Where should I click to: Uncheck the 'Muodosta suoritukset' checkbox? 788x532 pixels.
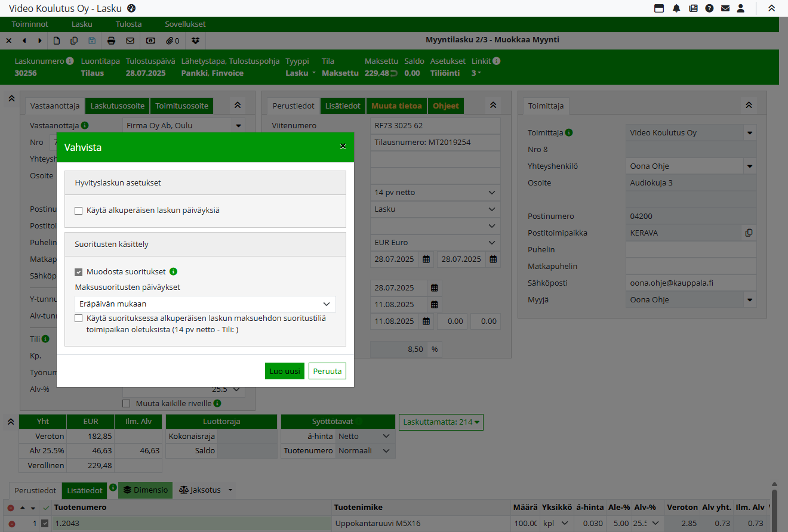click(x=79, y=272)
